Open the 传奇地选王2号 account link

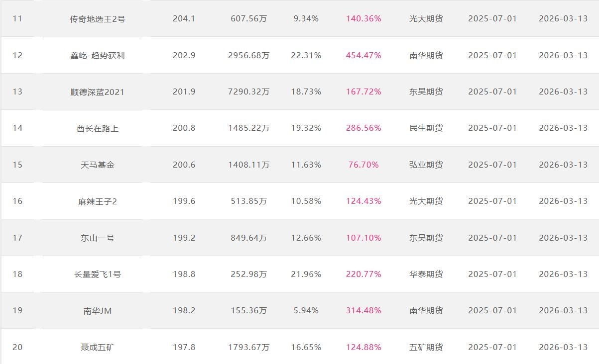(98, 19)
